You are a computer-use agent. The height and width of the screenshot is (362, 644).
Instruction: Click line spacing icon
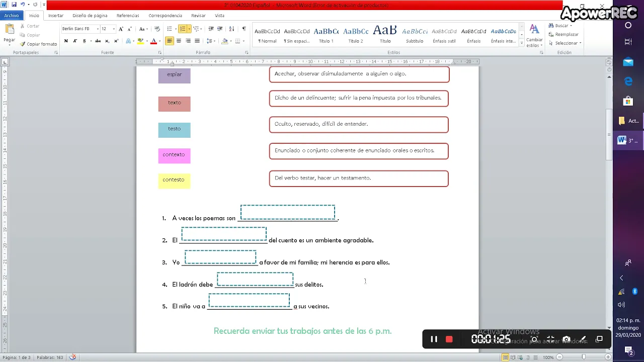[210, 41]
